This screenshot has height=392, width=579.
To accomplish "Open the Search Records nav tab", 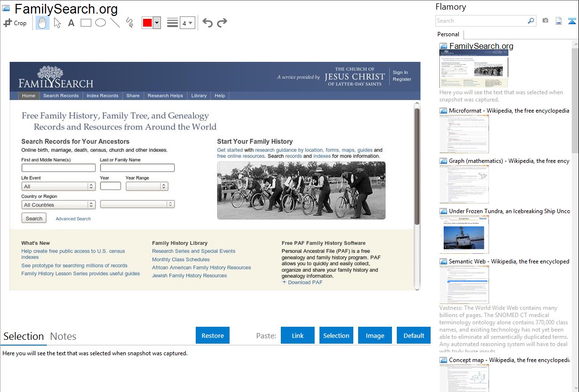I will click(61, 96).
